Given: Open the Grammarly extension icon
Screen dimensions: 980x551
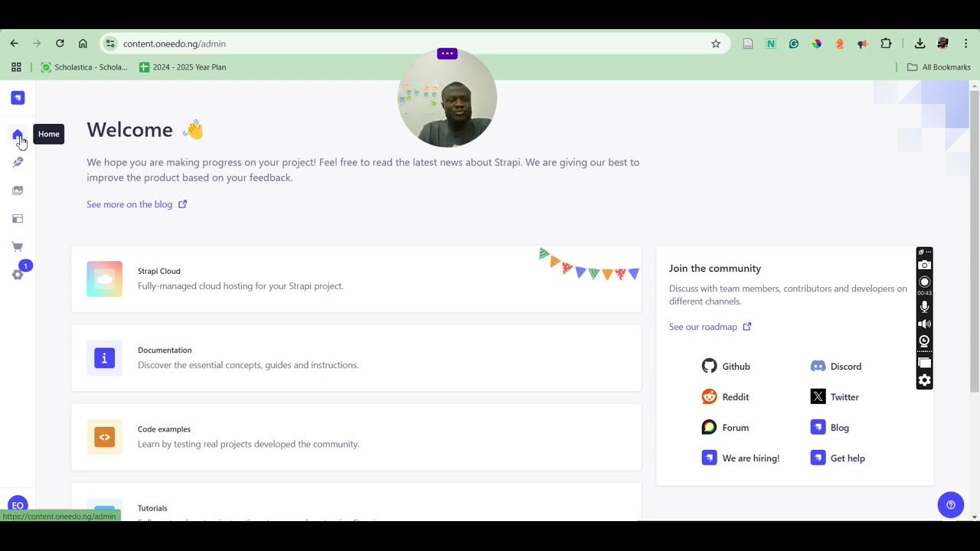Looking at the screenshot, I should (x=794, y=44).
